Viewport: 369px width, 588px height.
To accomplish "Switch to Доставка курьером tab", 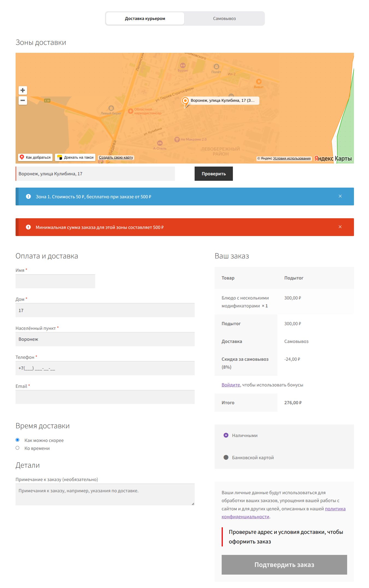I will tap(145, 19).
